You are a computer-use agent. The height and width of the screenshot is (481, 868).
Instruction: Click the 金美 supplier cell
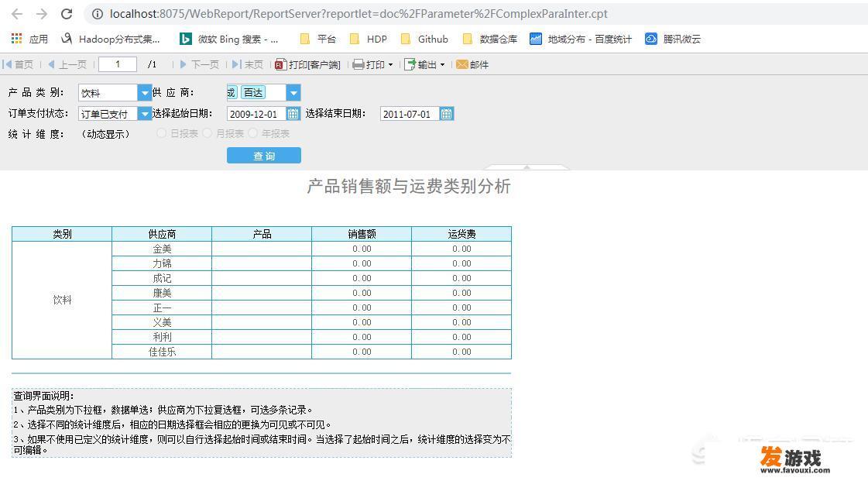(x=162, y=249)
